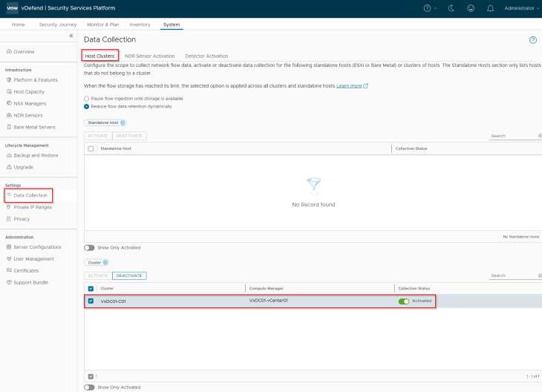Click the info icon next to Standalone Host
The height and width of the screenshot is (392, 542).
click(123, 122)
